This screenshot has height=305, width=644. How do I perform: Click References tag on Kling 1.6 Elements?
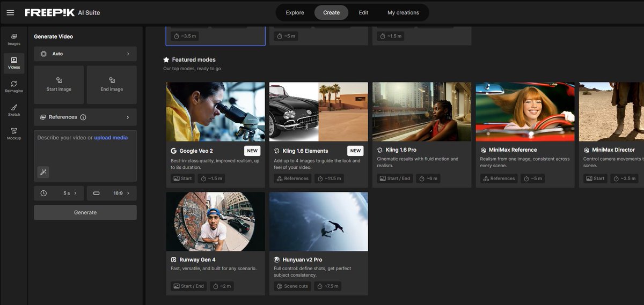291,178
